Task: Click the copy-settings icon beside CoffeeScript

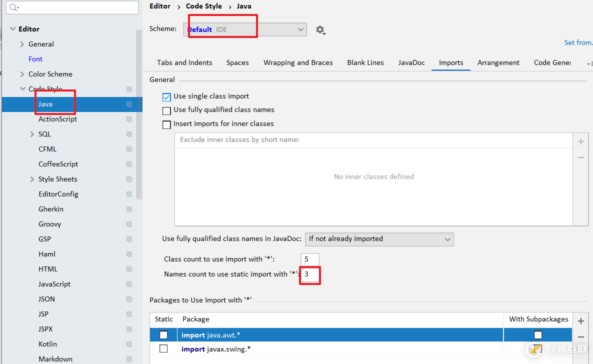Action: (x=129, y=164)
